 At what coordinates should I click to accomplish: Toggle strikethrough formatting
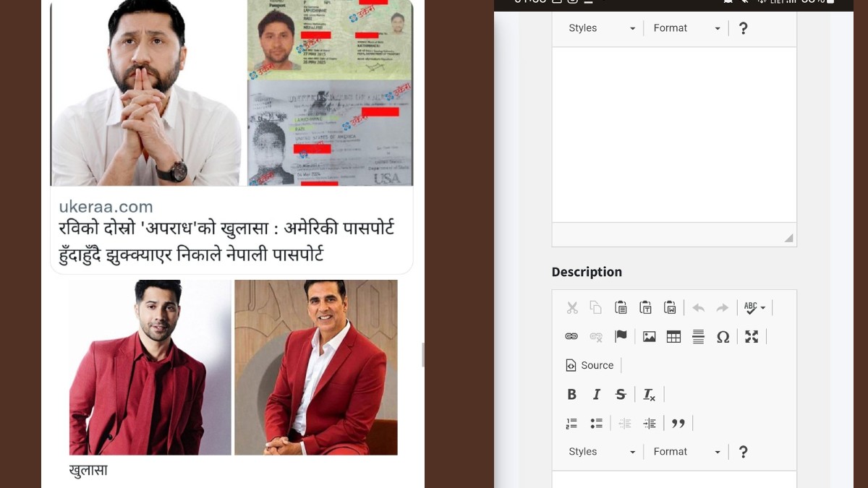click(x=620, y=394)
